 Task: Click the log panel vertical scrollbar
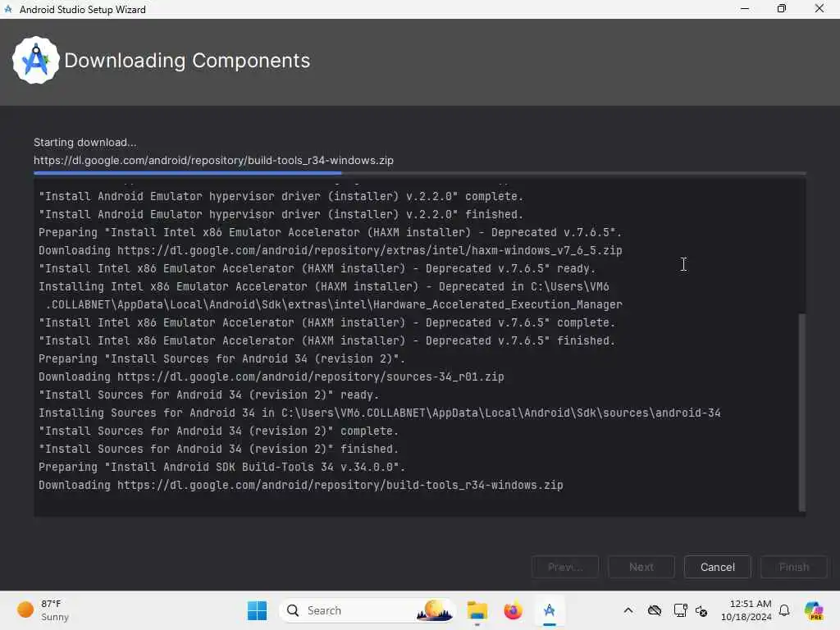[801, 412]
